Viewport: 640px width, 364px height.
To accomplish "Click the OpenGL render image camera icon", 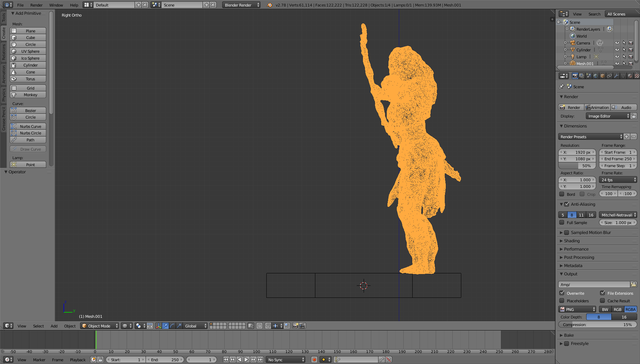I will 295,326.
